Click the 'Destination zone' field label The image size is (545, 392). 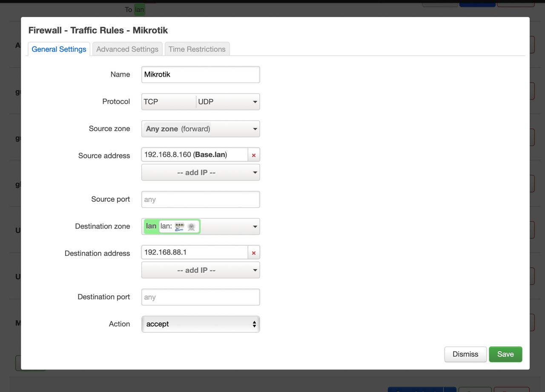click(102, 226)
